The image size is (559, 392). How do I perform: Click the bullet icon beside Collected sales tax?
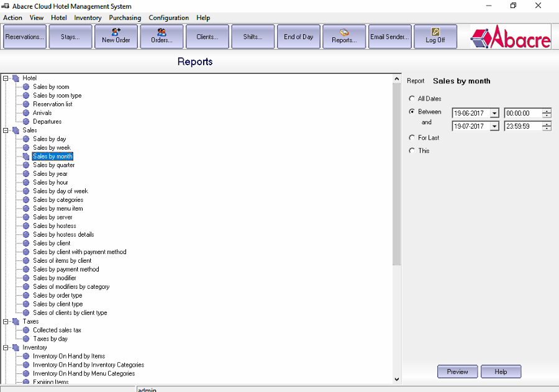(x=26, y=330)
